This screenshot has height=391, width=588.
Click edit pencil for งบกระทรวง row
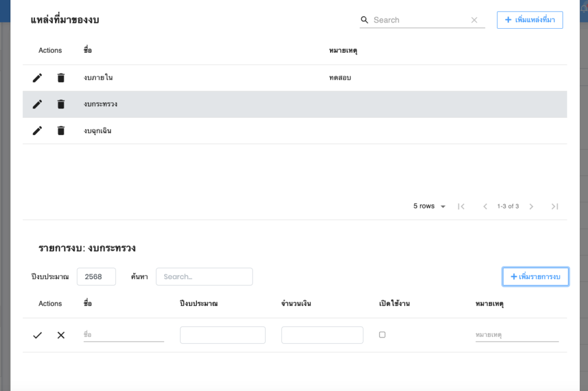(37, 104)
